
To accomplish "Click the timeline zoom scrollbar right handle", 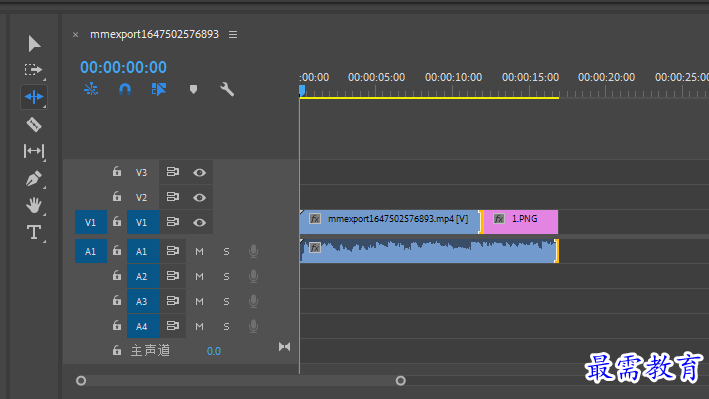I will (x=401, y=381).
